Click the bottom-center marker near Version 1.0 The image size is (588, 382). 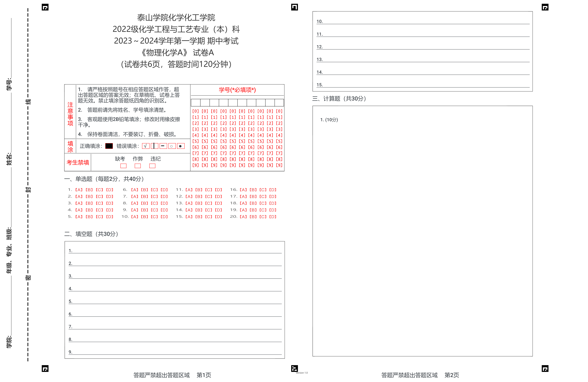pyautogui.click(x=294, y=369)
